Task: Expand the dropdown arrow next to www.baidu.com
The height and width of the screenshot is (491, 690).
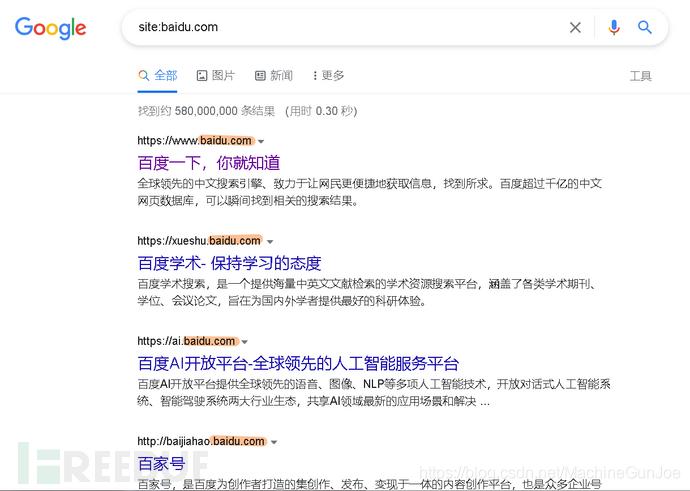Action: click(x=261, y=142)
